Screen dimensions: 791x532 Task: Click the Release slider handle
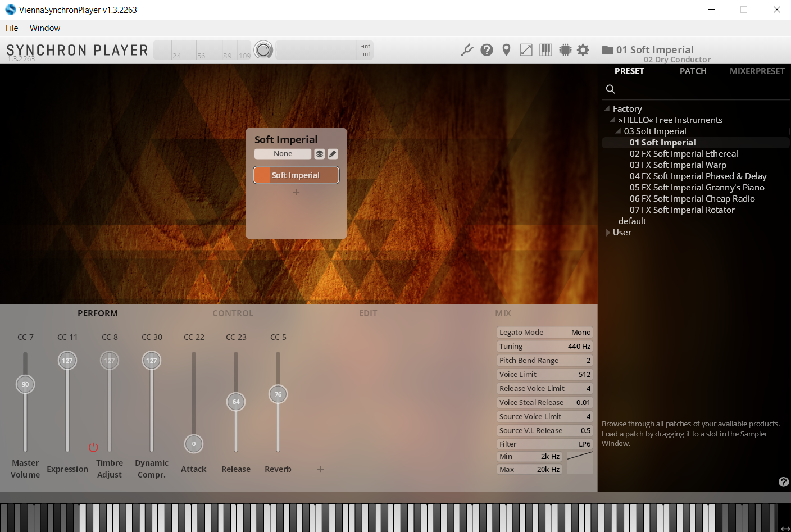click(x=236, y=402)
